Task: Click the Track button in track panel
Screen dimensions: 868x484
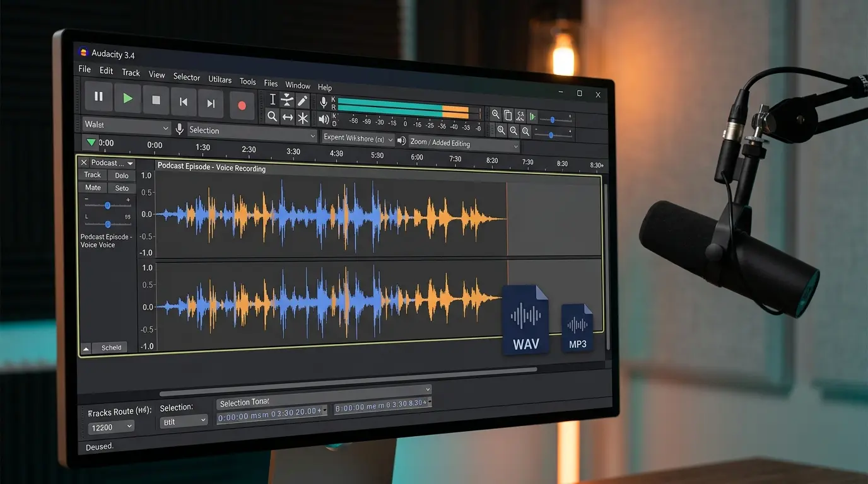Action: 93,175
